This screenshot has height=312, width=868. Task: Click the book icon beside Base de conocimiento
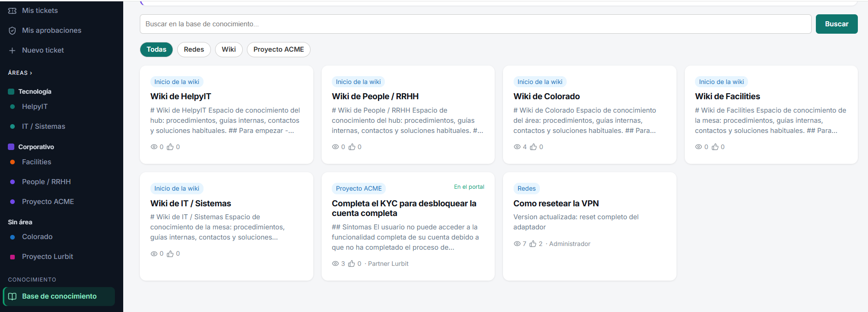(12, 296)
